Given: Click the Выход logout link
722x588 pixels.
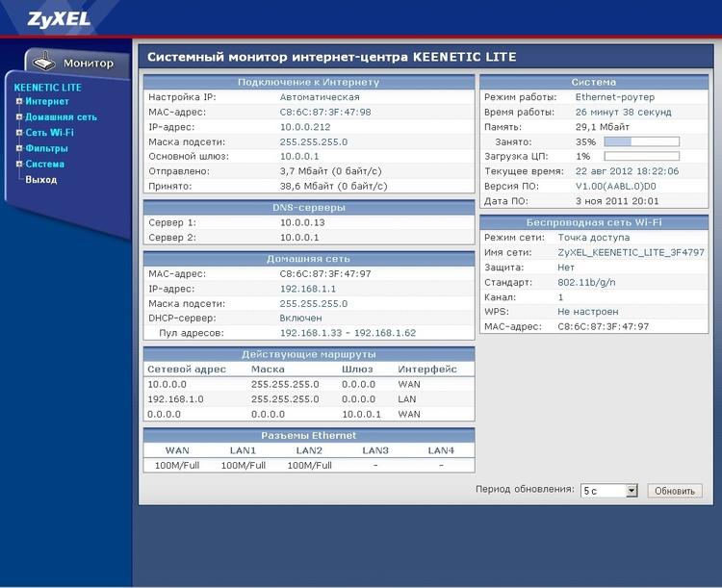Looking at the screenshot, I should pyautogui.click(x=40, y=179).
